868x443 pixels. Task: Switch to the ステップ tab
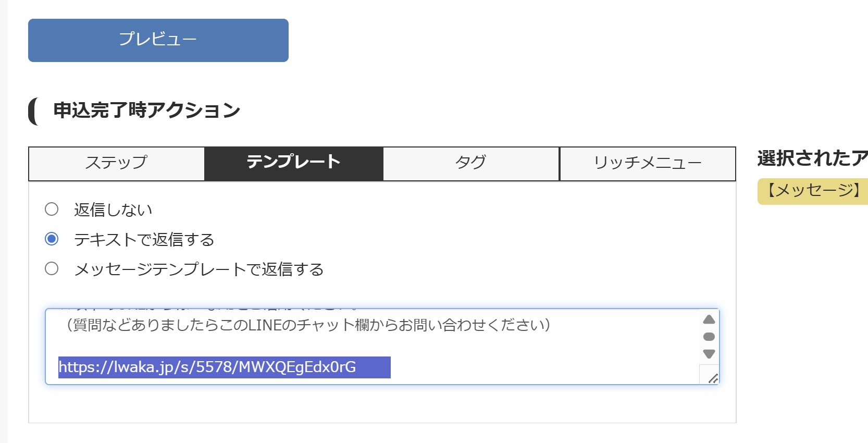117,164
